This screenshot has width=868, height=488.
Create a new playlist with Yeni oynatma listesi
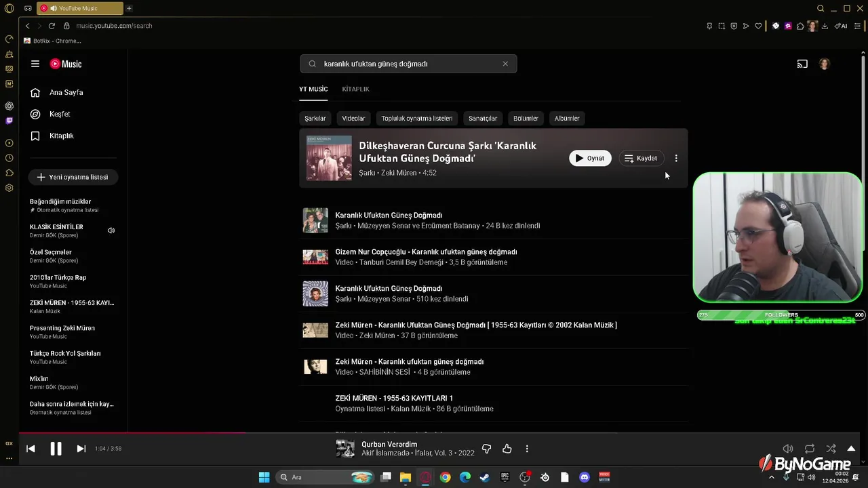tap(73, 177)
